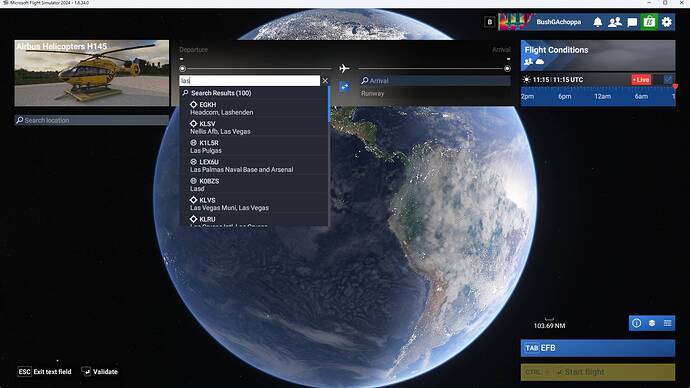Select EGKH Headcorn, Lashenden result
Image resolution: width=690 pixels, height=388 pixels.
click(x=254, y=108)
